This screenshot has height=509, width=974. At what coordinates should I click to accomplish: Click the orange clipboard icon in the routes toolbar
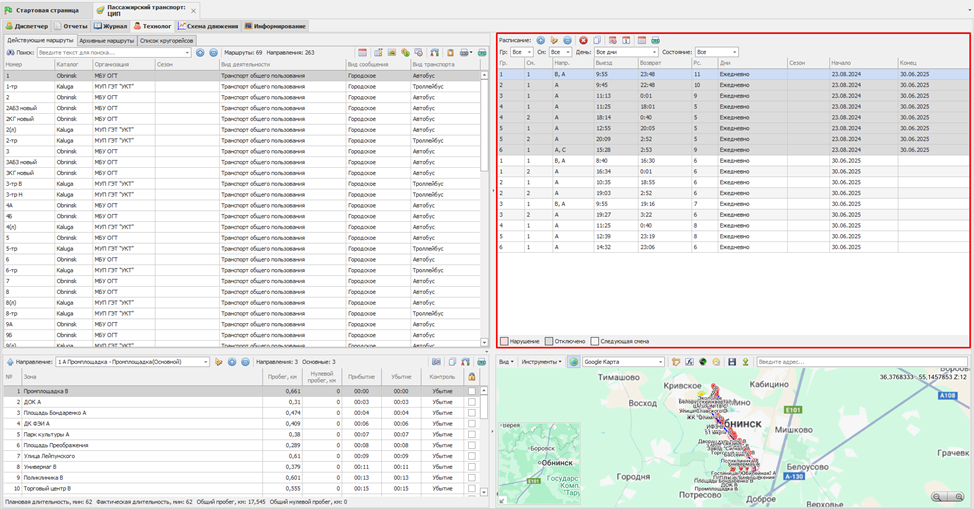pos(450,53)
